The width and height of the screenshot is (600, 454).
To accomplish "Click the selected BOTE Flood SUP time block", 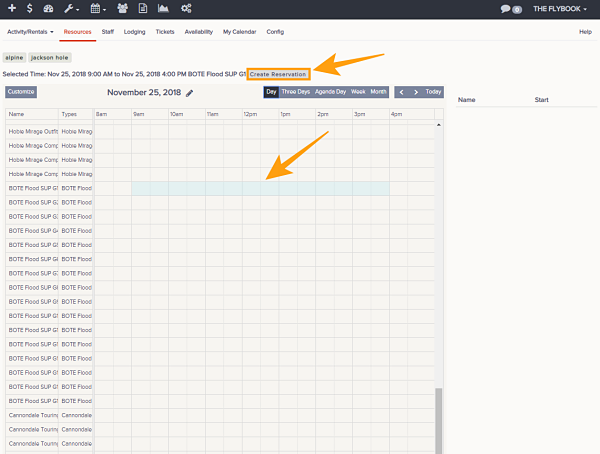I will click(261, 189).
